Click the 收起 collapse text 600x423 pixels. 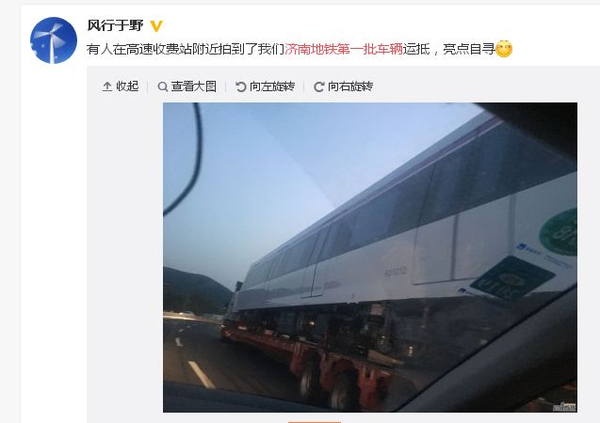[x=127, y=87]
